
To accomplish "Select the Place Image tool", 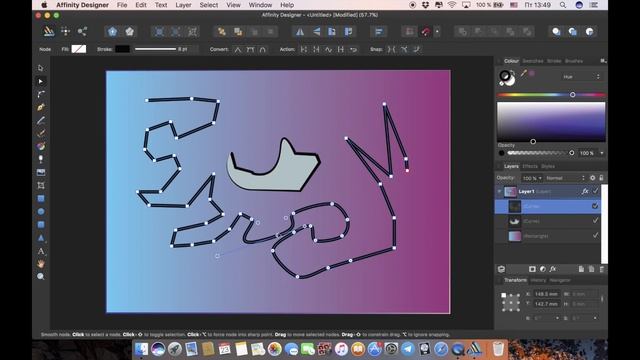I will click(x=40, y=172).
